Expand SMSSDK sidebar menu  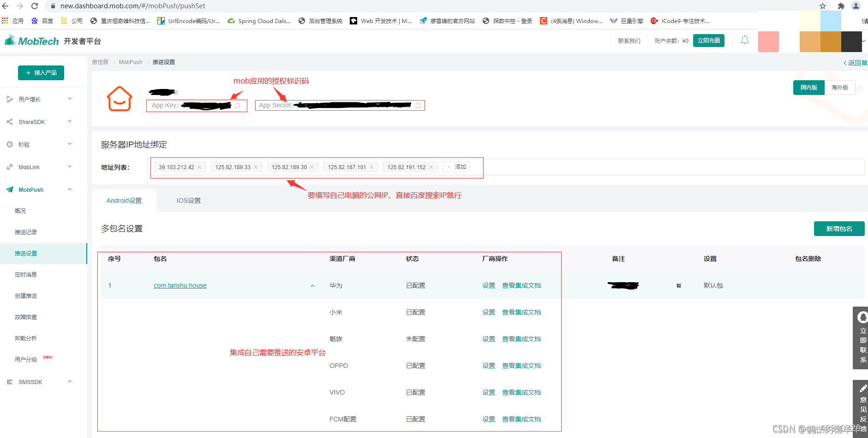(43, 382)
